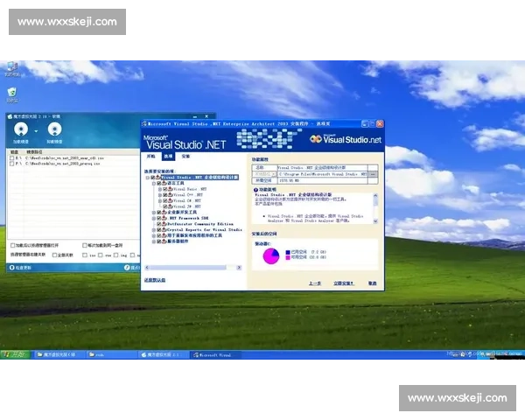Switch to the Microsoft Visual taskbar button
Viewport: 525px width, 420px height.
point(214,354)
